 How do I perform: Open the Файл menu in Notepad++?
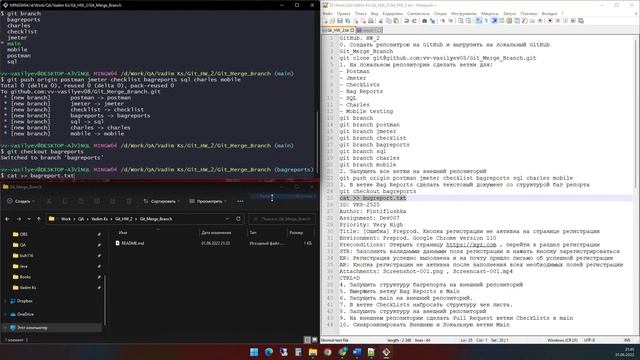pos(327,13)
